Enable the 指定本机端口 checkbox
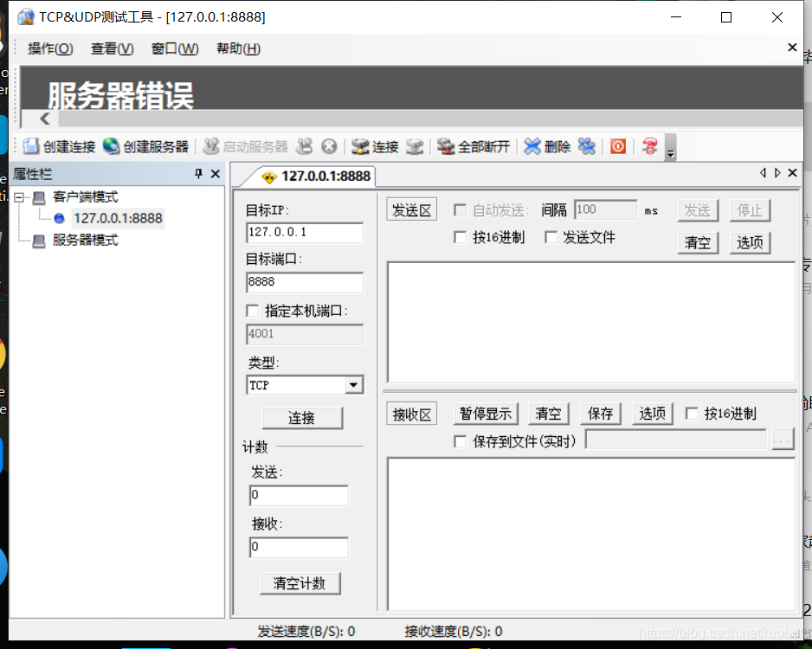Viewport: 812px width, 649px height. (252, 310)
